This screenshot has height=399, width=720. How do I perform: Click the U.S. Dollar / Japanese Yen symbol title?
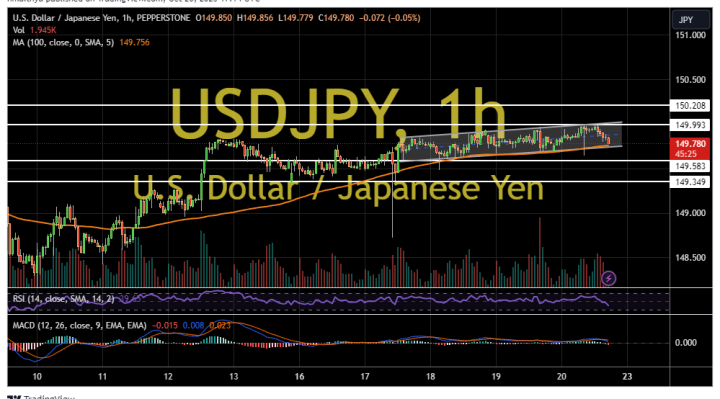(x=65, y=18)
